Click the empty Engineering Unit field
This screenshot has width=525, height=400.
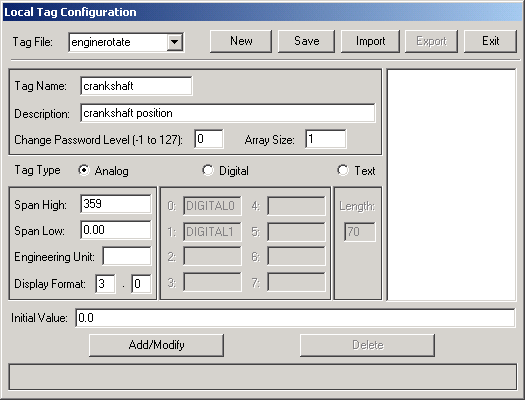127,256
